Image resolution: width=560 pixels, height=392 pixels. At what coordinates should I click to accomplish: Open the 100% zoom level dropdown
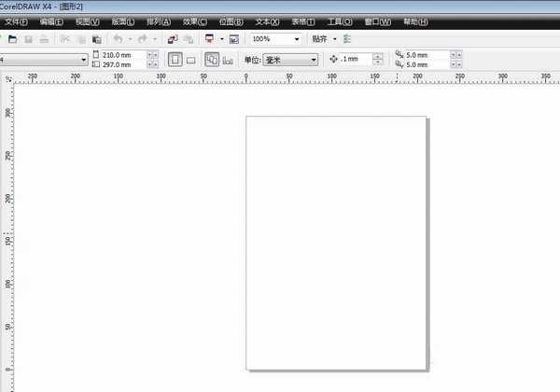tap(297, 39)
